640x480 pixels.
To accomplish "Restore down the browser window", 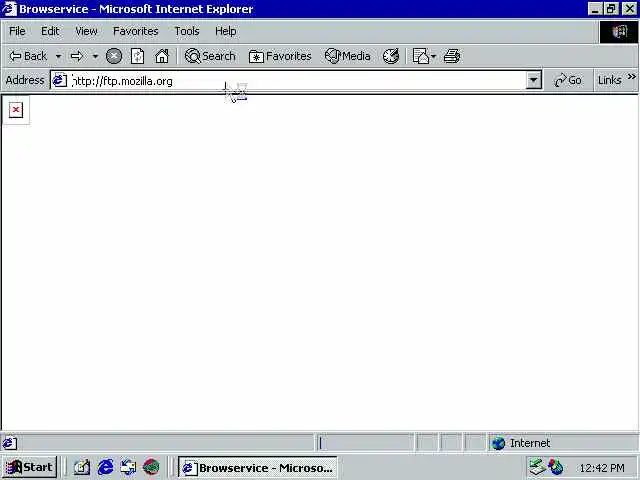I will click(611, 9).
